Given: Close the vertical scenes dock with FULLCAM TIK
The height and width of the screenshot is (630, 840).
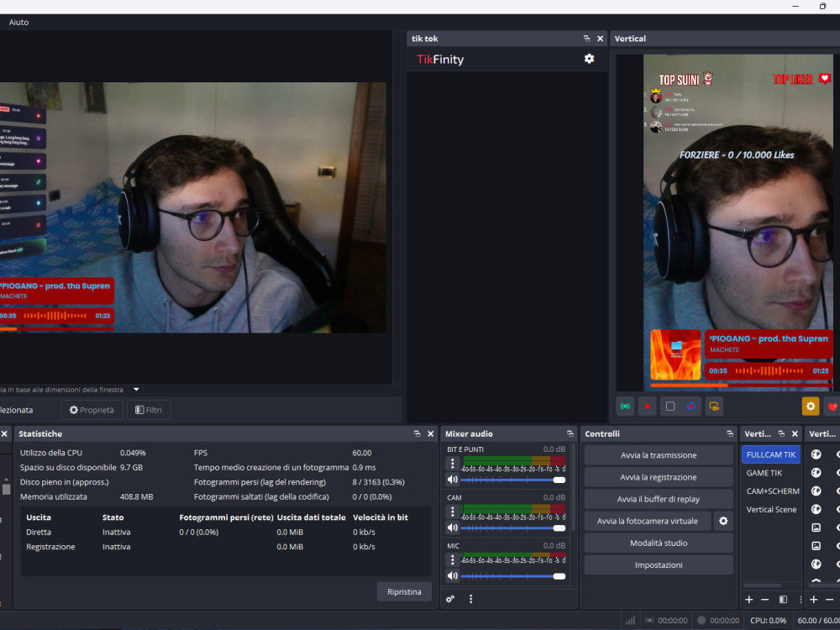Looking at the screenshot, I should point(795,434).
